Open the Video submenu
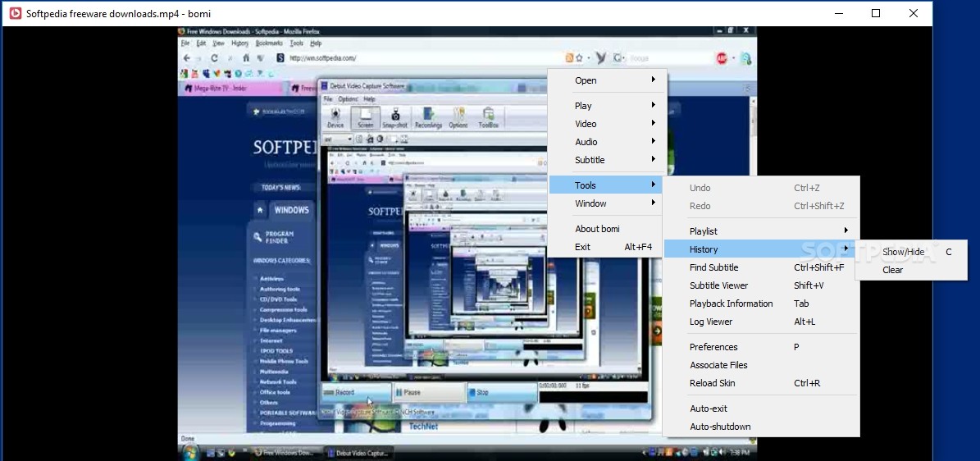 coord(607,124)
